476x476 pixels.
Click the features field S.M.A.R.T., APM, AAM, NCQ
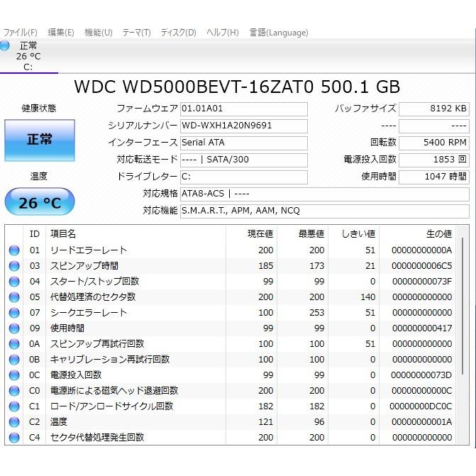point(325,211)
